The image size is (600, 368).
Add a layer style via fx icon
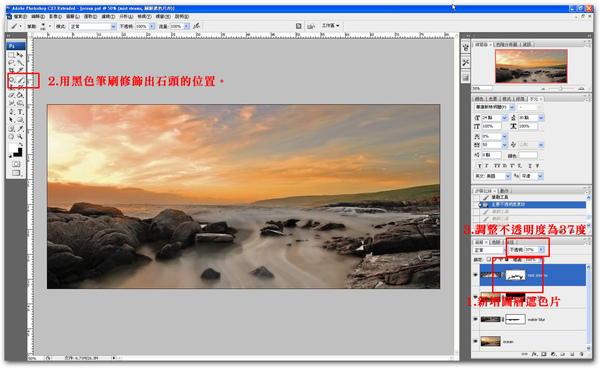coord(534,354)
